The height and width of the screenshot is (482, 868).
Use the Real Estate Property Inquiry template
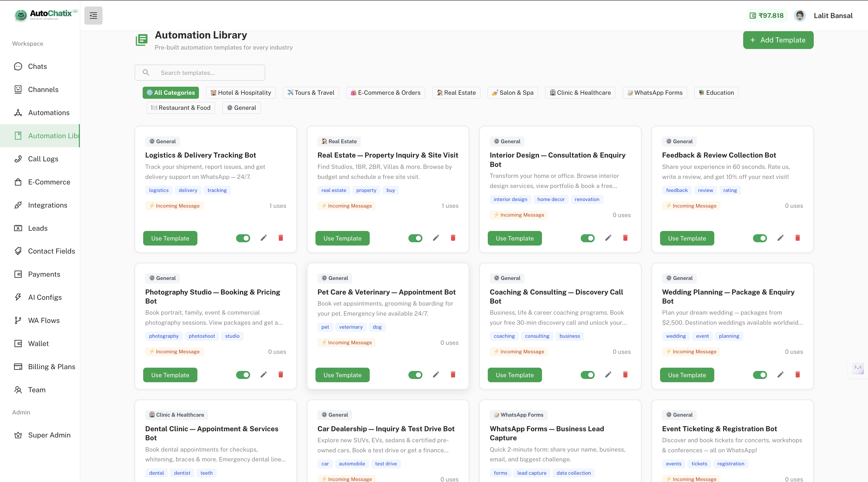click(342, 238)
